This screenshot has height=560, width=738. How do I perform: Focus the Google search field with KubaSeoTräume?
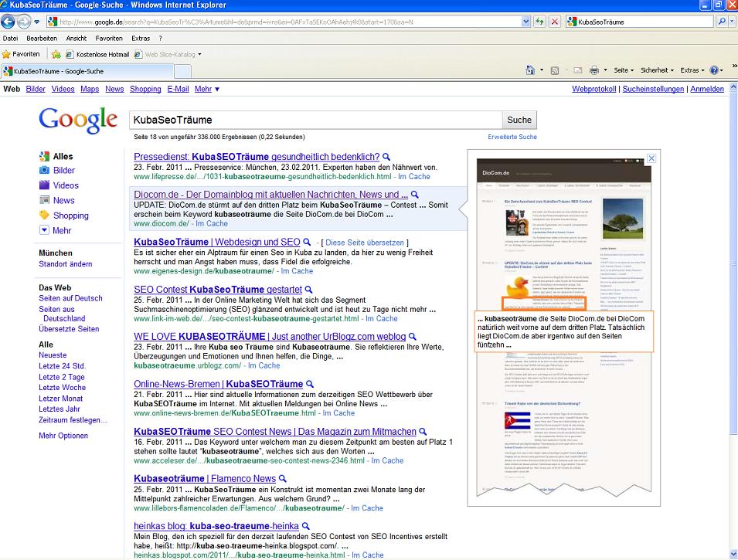pyautogui.click(x=315, y=120)
